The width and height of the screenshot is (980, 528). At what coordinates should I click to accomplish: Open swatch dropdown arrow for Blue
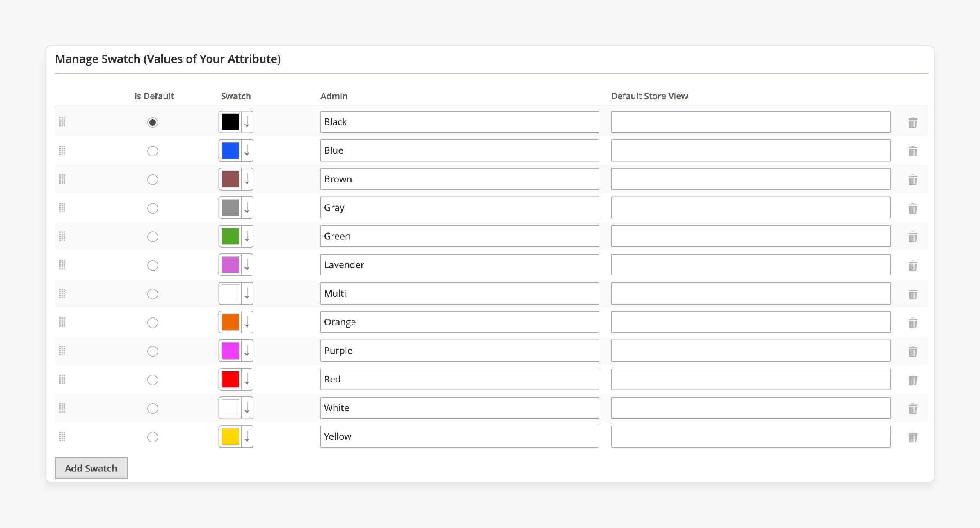coord(247,150)
